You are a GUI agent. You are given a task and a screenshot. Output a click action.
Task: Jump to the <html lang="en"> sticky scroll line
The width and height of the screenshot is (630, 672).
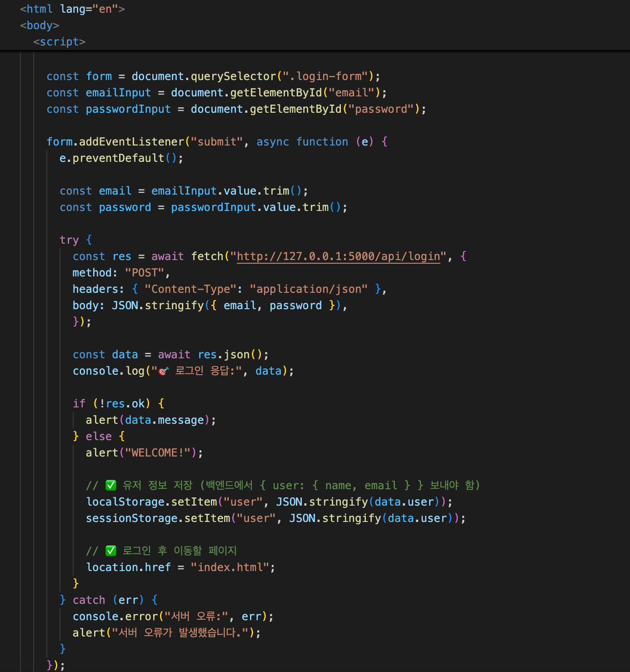[x=72, y=9]
